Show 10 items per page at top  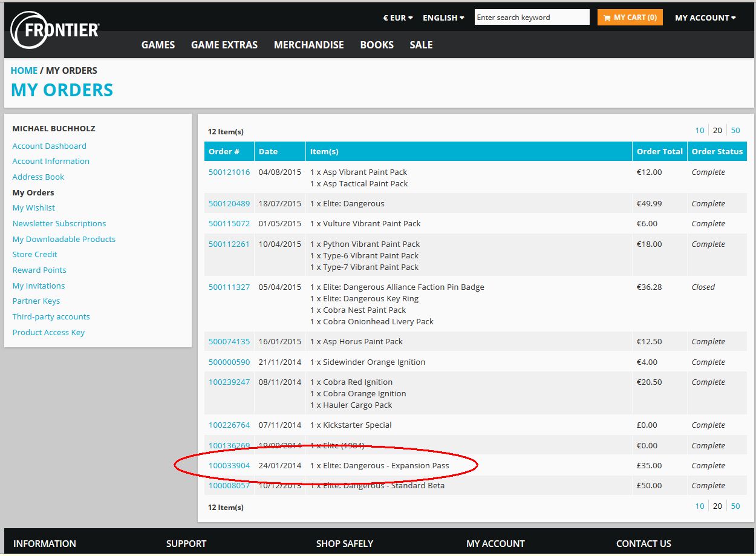(700, 131)
